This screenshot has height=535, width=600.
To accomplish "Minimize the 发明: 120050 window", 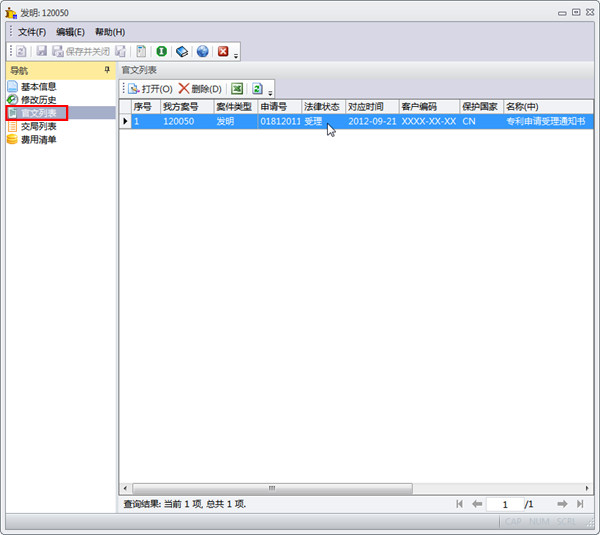I will [x=562, y=13].
